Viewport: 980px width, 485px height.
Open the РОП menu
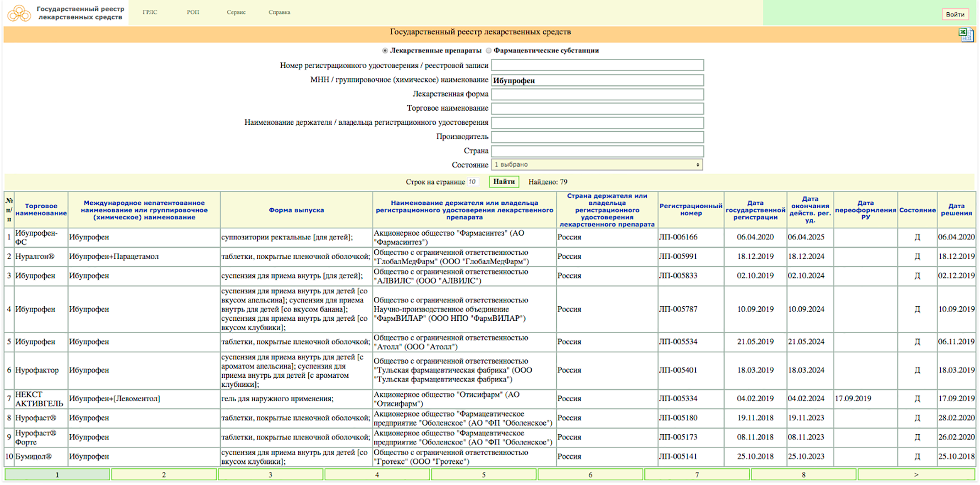193,12
